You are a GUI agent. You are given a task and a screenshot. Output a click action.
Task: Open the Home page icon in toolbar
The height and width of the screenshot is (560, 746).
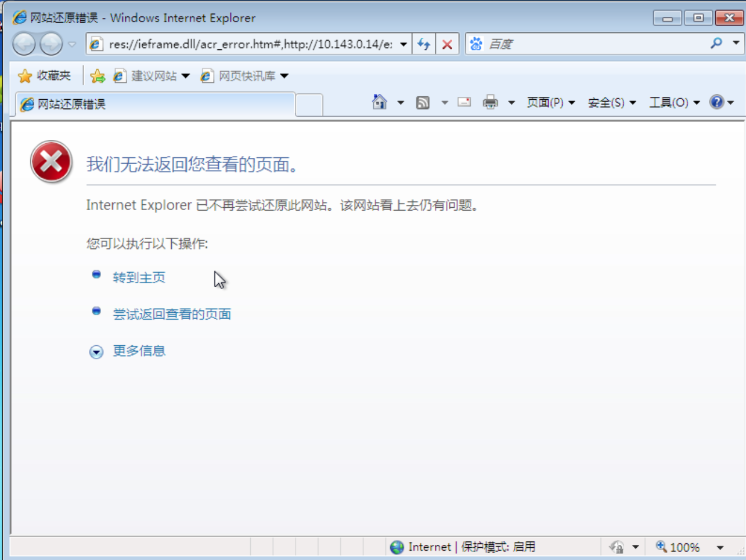pyautogui.click(x=380, y=103)
